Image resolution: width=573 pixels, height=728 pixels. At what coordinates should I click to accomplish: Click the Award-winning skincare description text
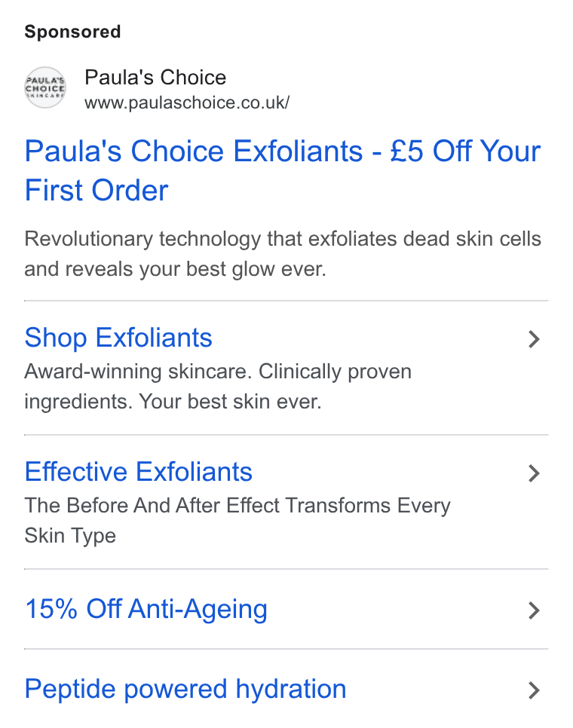click(x=218, y=387)
